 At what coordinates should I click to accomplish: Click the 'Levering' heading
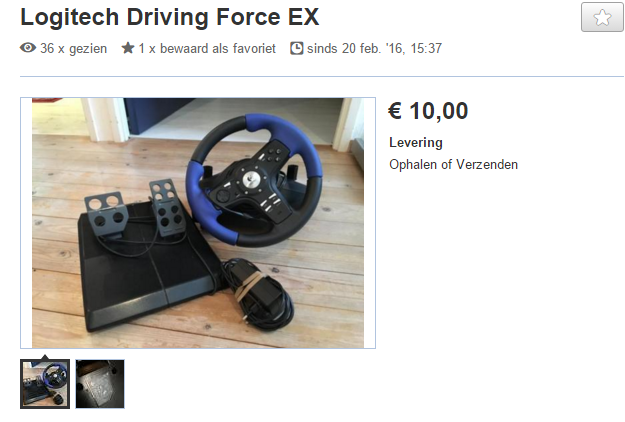[416, 143]
